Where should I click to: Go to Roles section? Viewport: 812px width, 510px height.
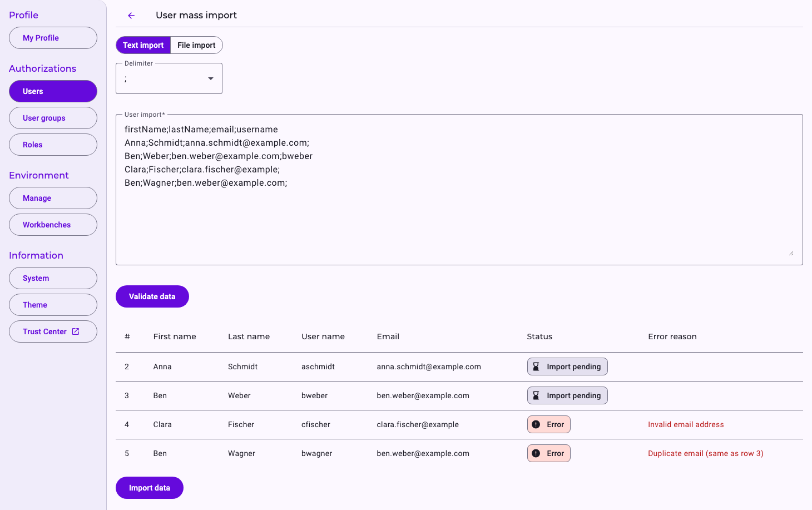pos(53,145)
